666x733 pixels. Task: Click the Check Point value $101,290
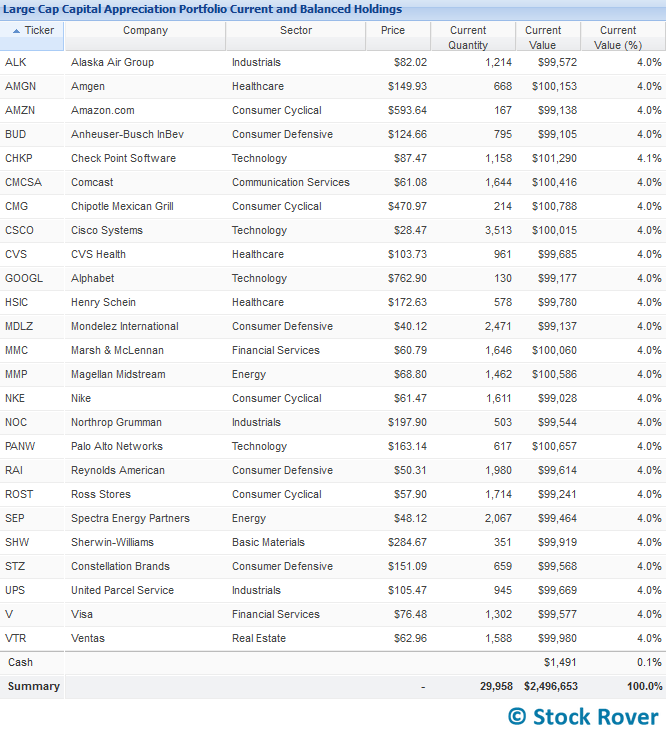coord(554,158)
